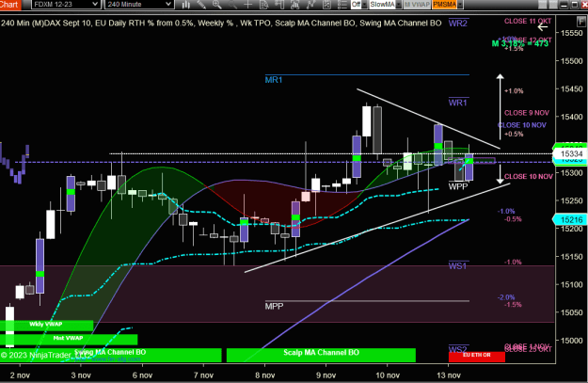The width and height of the screenshot is (588, 383).
Task: Click the Mst VWAP green button
Action: click(x=69, y=339)
